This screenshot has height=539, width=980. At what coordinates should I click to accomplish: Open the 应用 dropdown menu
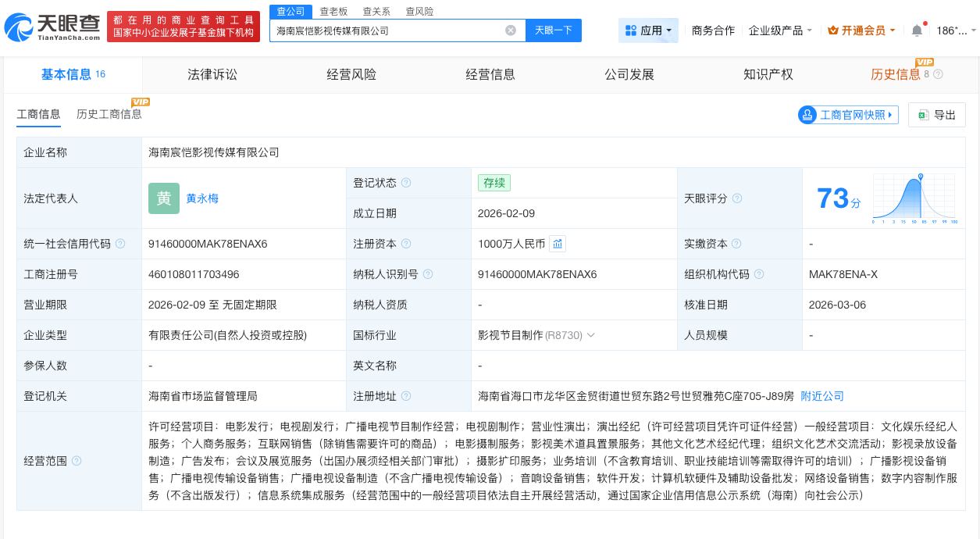coord(649,30)
